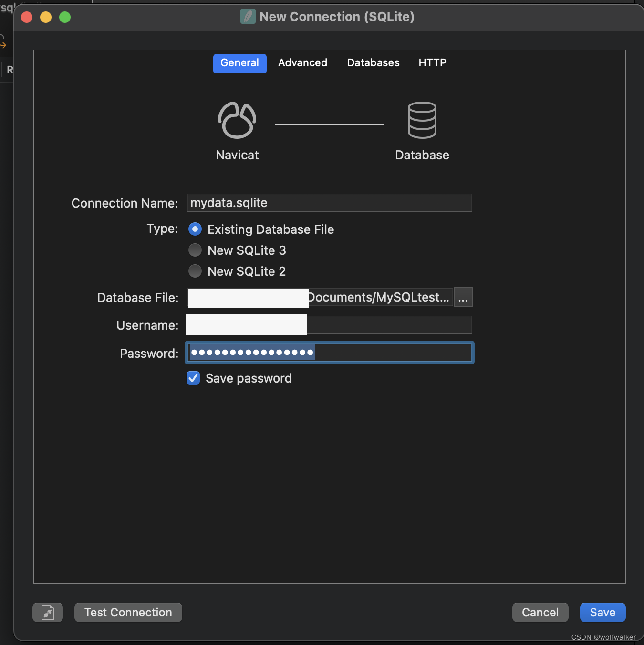This screenshot has width=644, height=645.
Task: Browse for database file with ellipsis button
Action: click(463, 297)
